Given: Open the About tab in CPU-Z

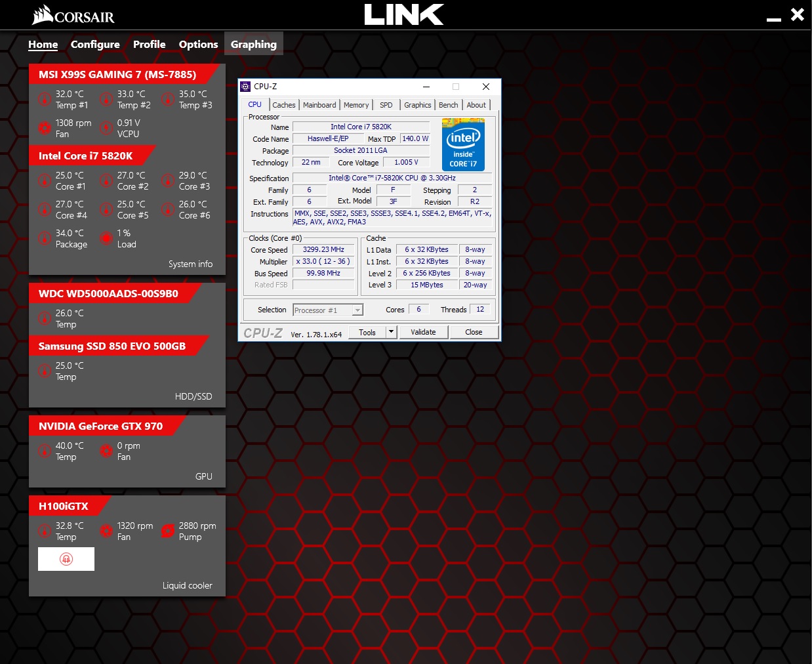Looking at the screenshot, I should point(477,105).
